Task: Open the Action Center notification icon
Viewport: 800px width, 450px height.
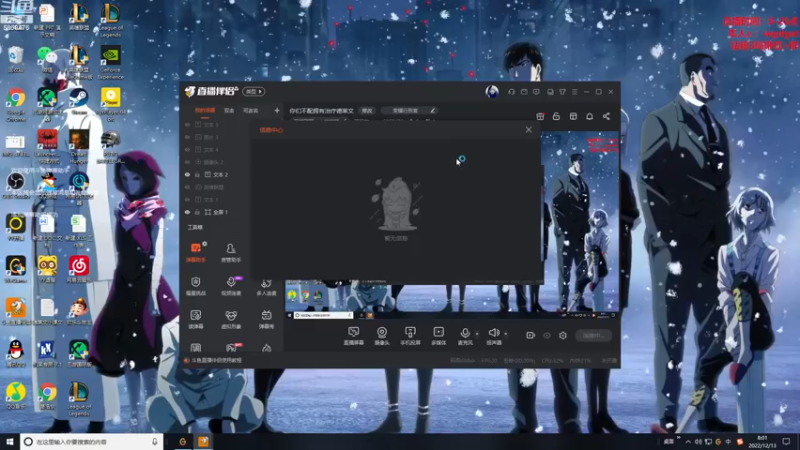Action: (786, 441)
